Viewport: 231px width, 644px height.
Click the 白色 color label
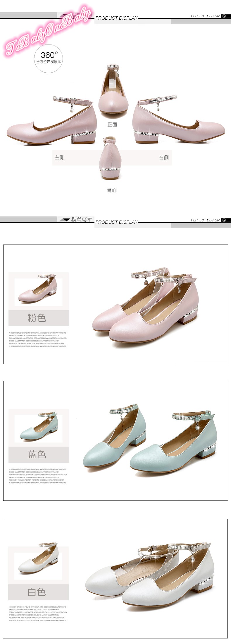click(37, 592)
